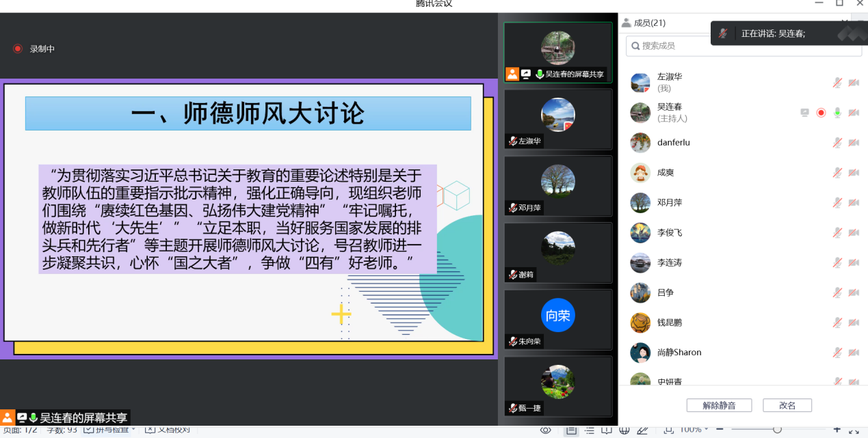Click the muted mic icon in the speaking banner

click(723, 33)
